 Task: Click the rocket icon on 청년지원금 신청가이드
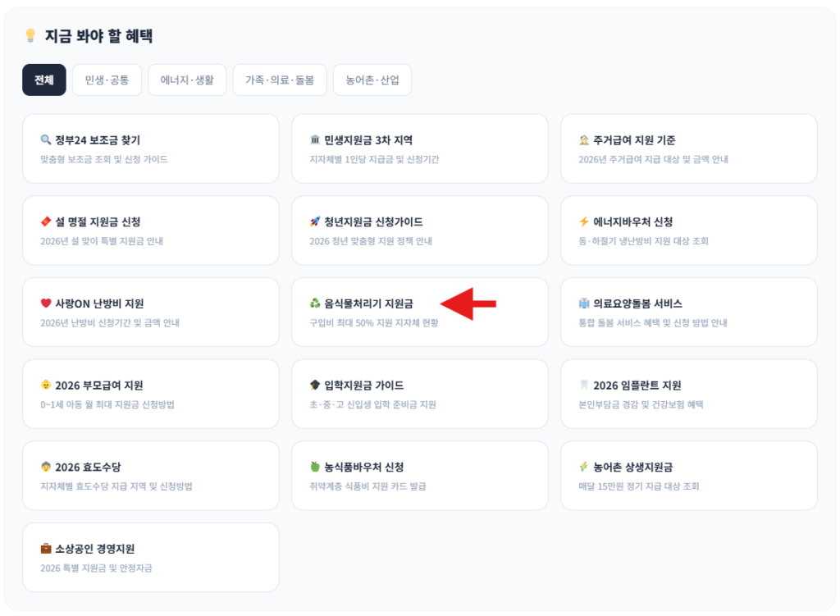pyautogui.click(x=315, y=221)
